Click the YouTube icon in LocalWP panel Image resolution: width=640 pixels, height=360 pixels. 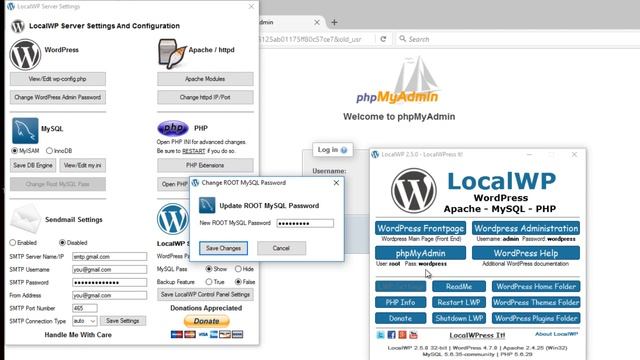click(x=413, y=335)
